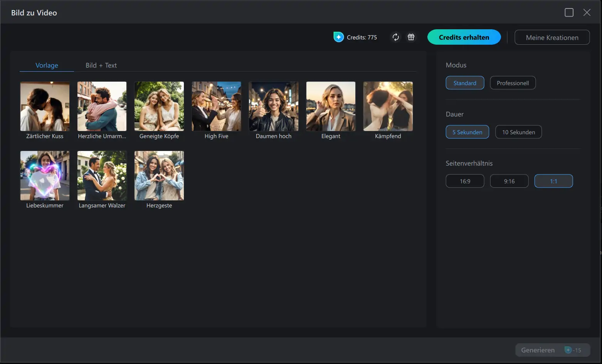Click the Credits erhalten button

[x=464, y=37]
